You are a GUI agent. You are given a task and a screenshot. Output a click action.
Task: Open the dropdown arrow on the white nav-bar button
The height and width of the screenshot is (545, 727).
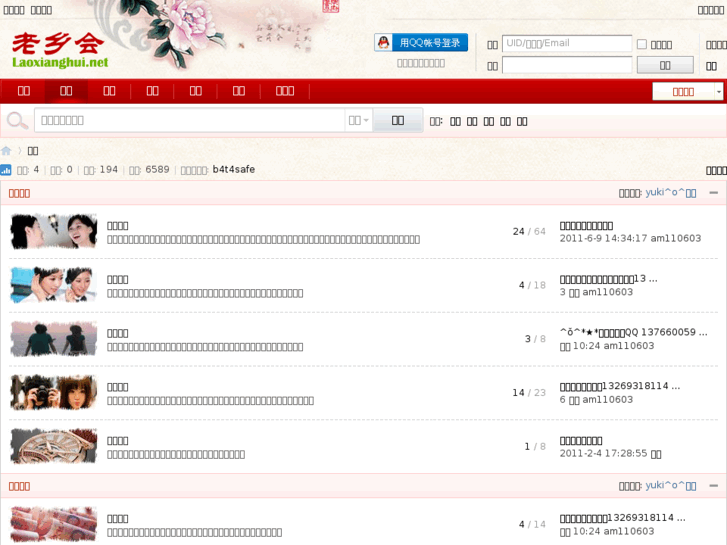(x=718, y=91)
